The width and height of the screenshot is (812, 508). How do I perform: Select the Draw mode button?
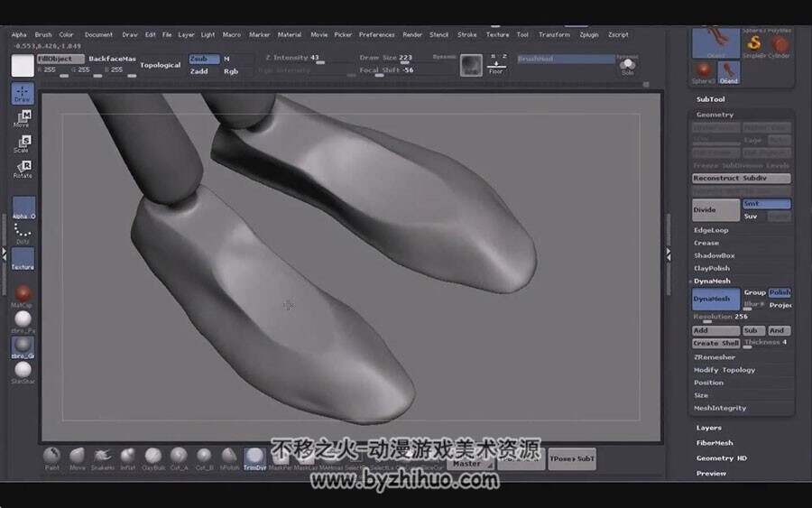click(x=23, y=94)
